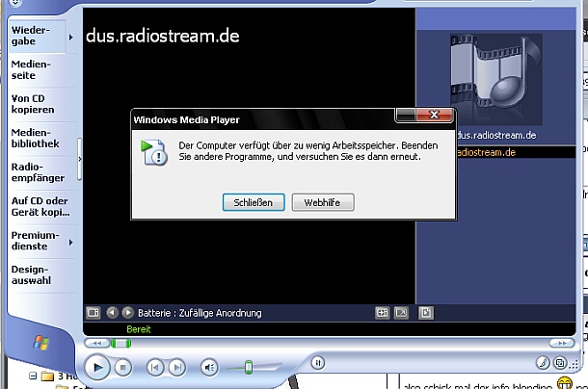Skip to the next track
Image resolution: width=588 pixels, height=389 pixels.
click(177, 368)
